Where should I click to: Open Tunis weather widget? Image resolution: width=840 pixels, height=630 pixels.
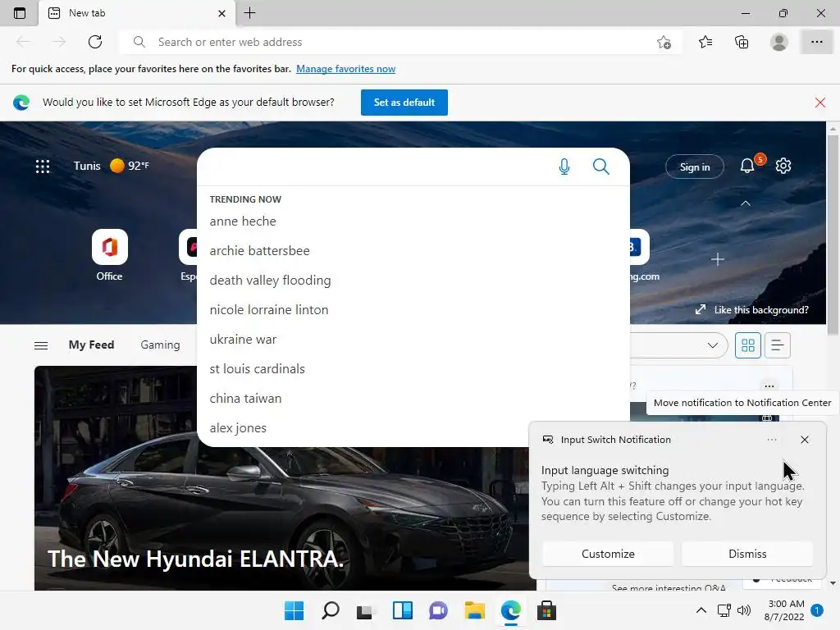[112, 166]
